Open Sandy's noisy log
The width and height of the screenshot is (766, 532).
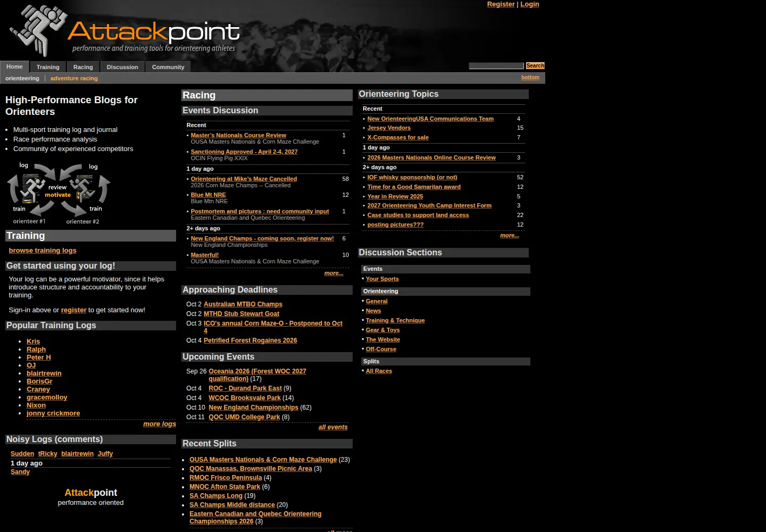click(20, 472)
